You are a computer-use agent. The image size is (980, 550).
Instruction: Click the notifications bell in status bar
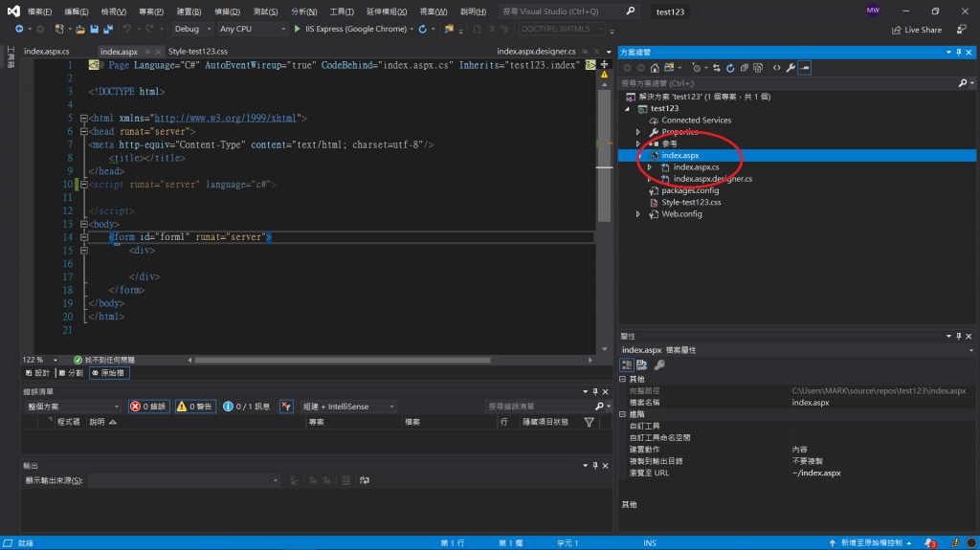tap(930, 543)
